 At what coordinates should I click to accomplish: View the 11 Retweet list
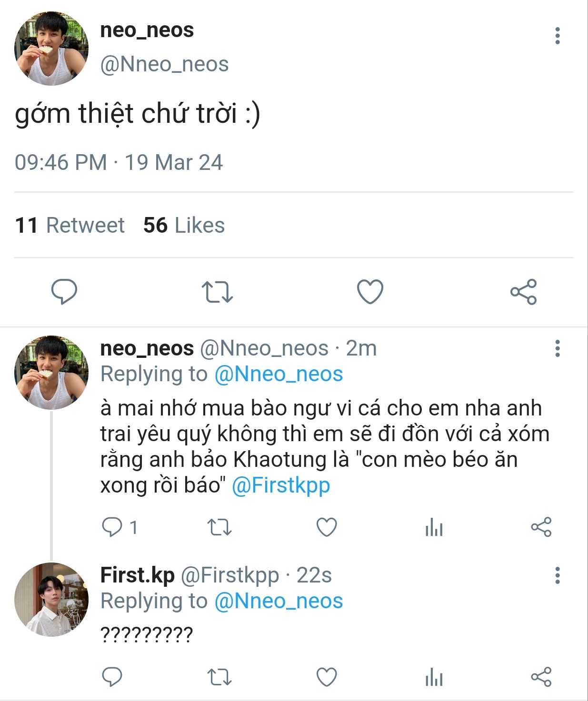70,225
